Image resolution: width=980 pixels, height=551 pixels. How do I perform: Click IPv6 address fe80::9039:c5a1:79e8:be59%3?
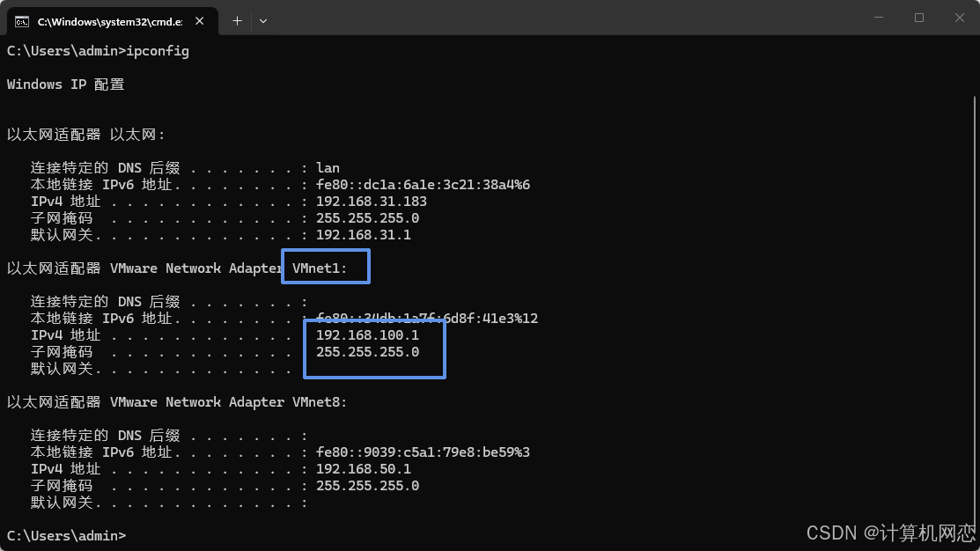tap(424, 452)
